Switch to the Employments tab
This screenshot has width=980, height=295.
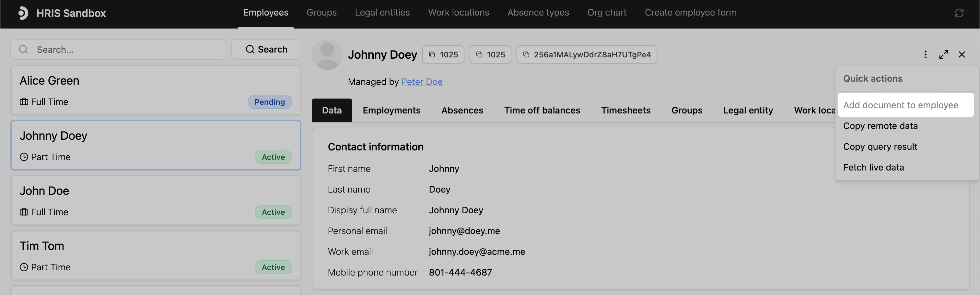[391, 111]
